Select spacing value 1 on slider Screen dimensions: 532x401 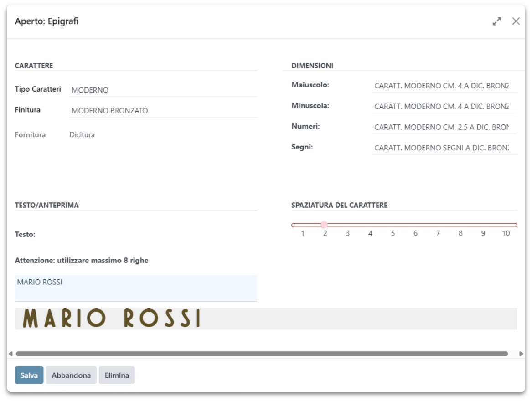click(x=303, y=225)
